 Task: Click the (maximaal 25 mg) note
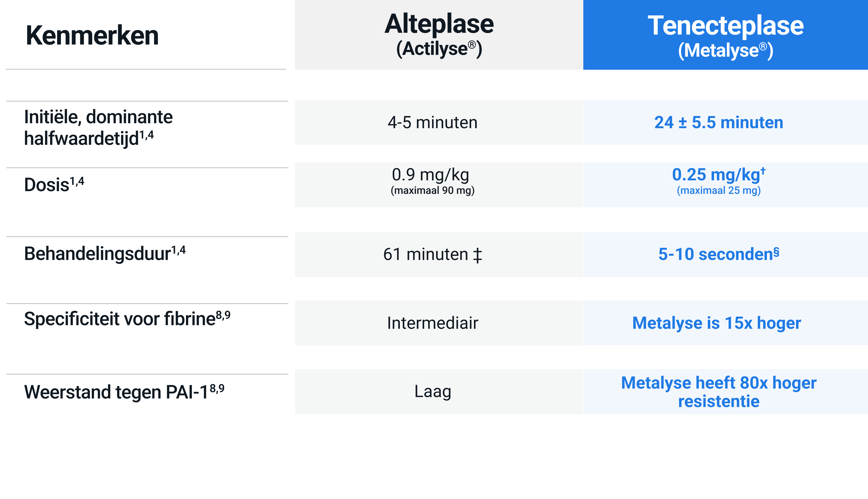(x=719, y=190)
